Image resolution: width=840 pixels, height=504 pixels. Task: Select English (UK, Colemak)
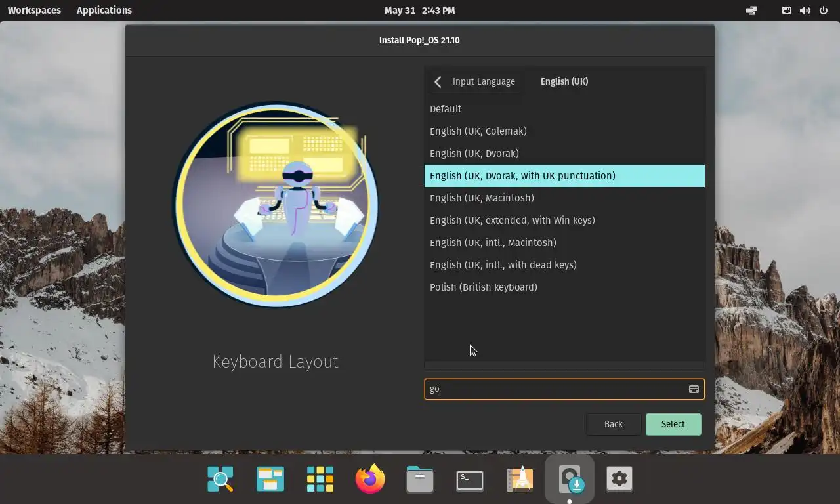point(564,131)
